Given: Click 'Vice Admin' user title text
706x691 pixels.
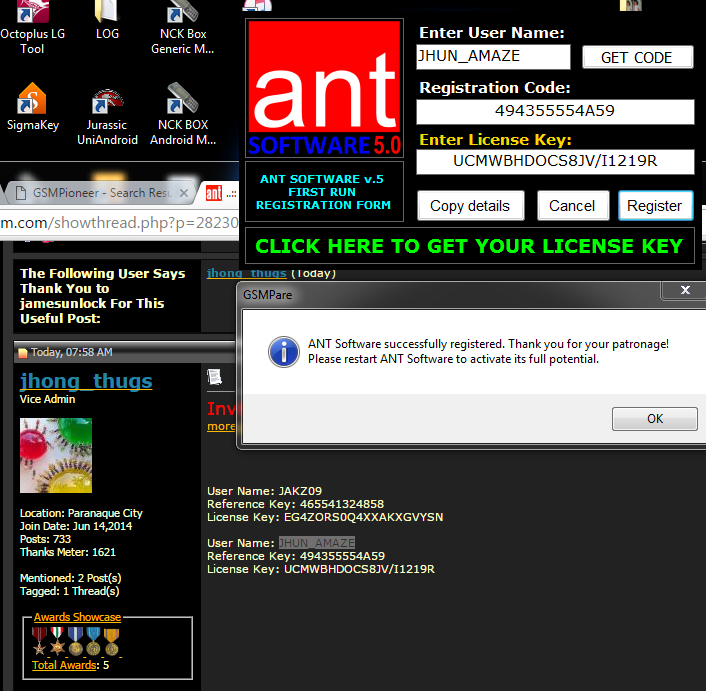Looking at the screenshot, I should [x=47, y=399].
